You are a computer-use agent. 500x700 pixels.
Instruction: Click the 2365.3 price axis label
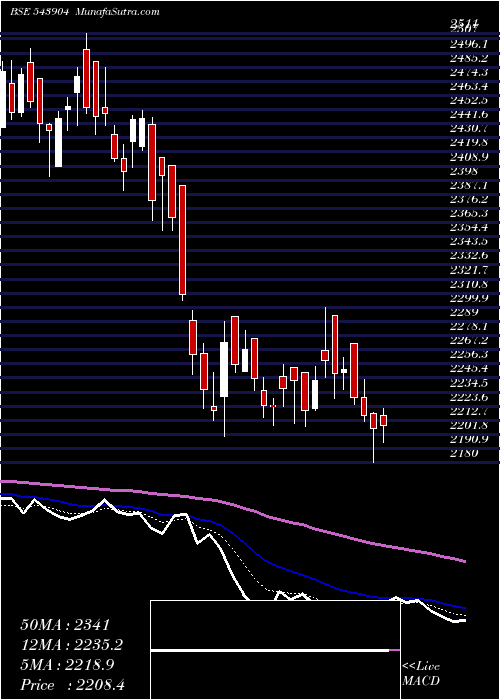pos(469,213)
